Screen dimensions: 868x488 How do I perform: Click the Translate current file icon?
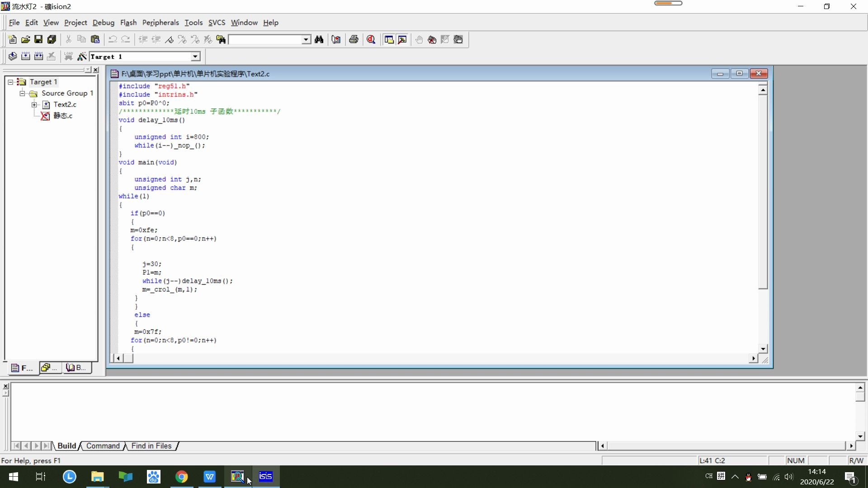[12, 56]
